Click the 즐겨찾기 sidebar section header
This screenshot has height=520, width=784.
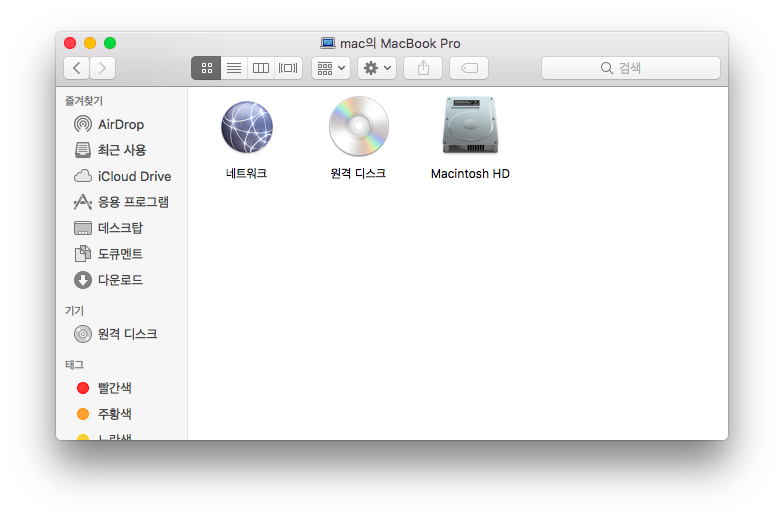click(84, 101)
